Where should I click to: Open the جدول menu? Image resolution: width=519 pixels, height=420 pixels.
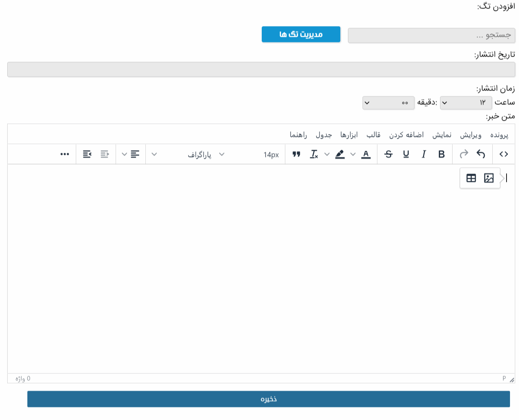point(323,135)
